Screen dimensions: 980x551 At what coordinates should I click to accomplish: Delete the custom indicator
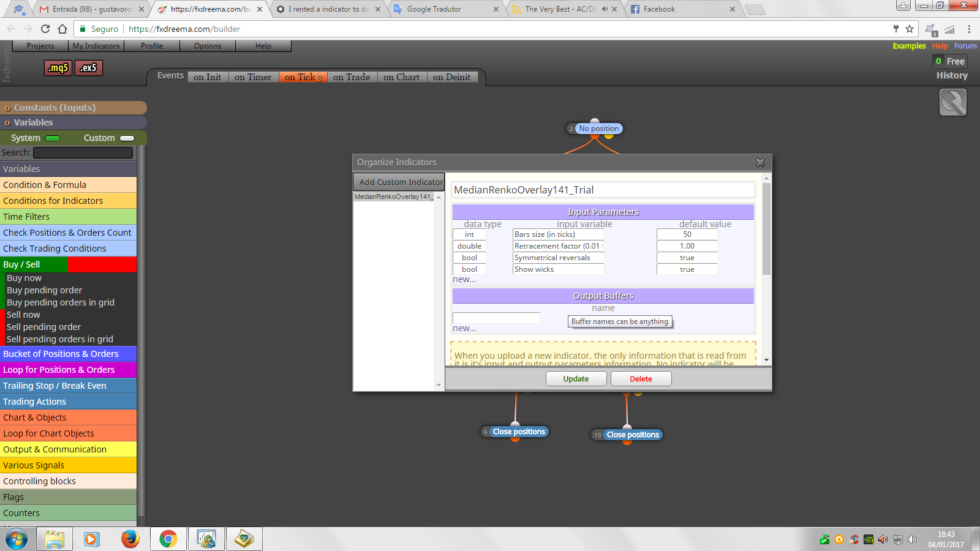[641, 379]
